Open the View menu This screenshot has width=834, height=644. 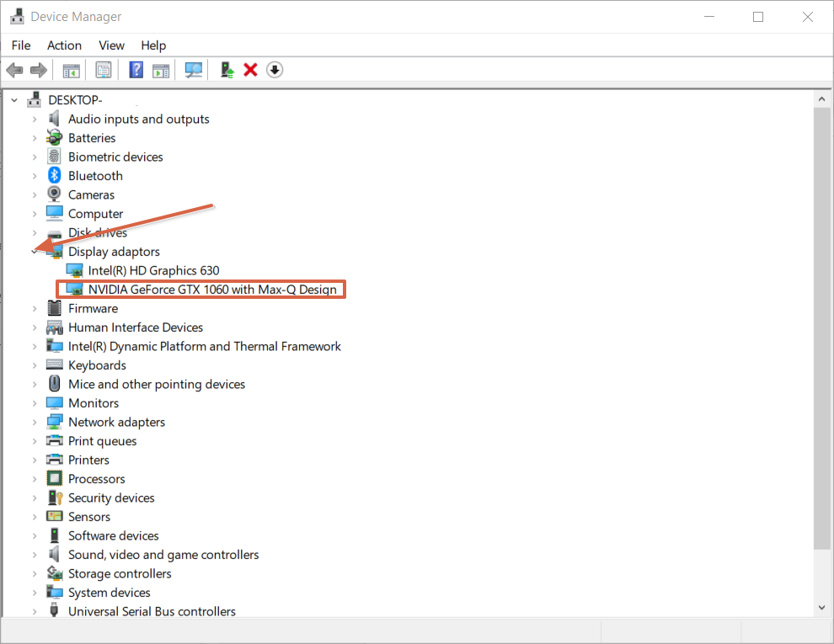(x=111, y=45)
